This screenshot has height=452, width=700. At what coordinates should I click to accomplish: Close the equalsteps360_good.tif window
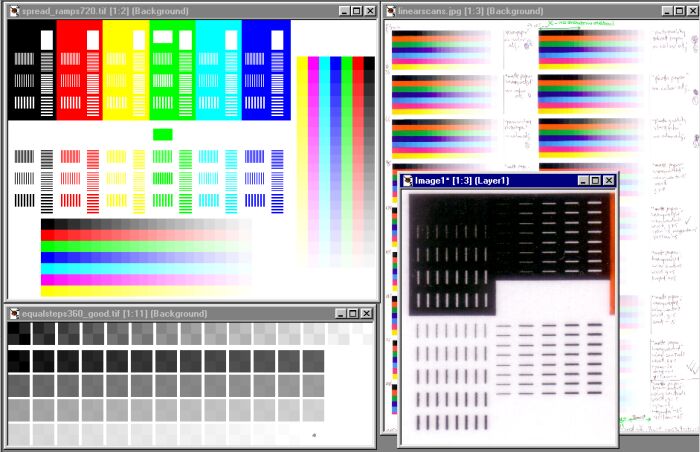[x=368, y=314]
